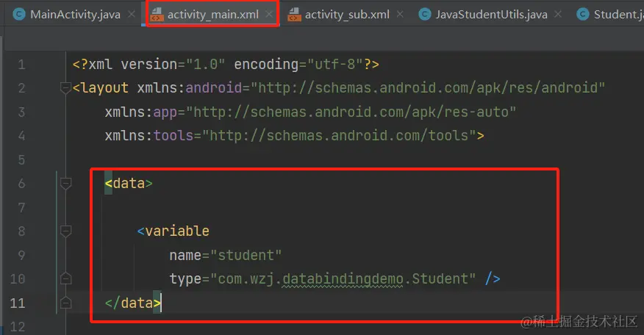Click line number 11 in the gutter
Screen dimensions: 644x335
tap(18, 303)
